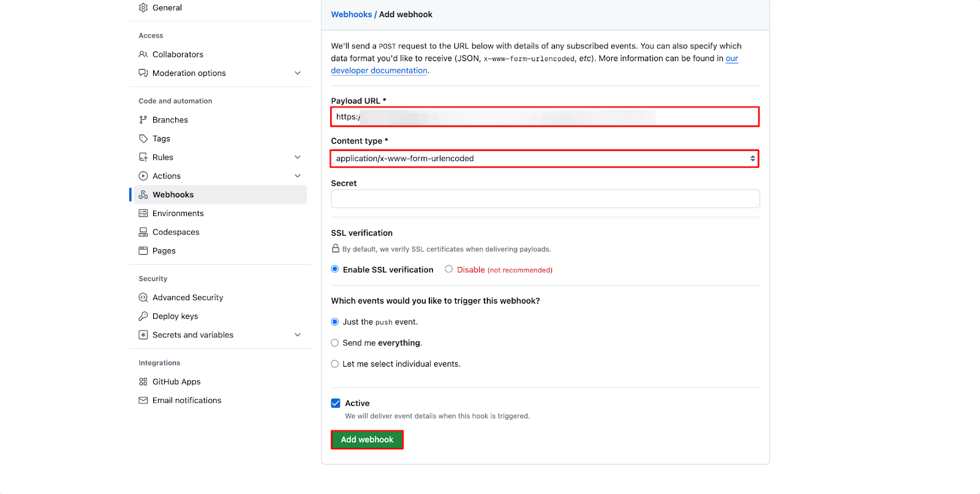Image resolution: width=980 pixels, height=494 pixels.
Task: Click the Branches icon in sidebar
Action: [x=143, y=120]
